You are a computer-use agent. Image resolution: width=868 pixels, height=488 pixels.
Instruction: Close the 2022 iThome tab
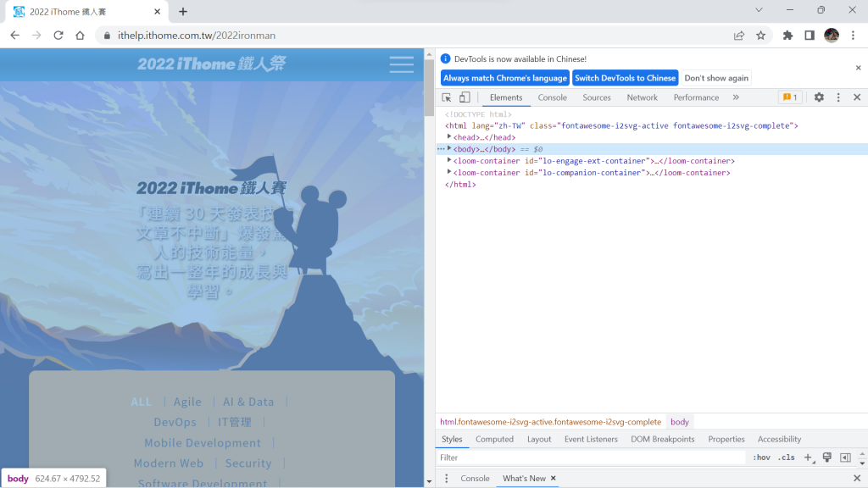[157, 12]
